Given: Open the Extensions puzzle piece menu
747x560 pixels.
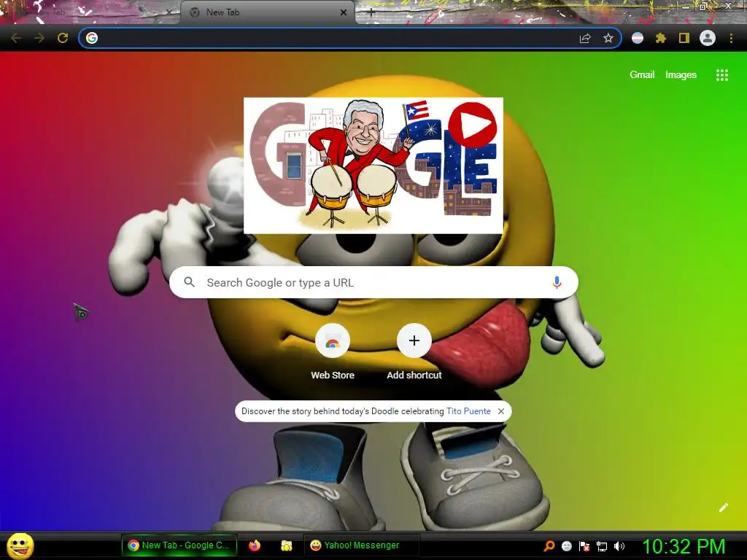Looking at the screenshot, I should pos(661,38).
